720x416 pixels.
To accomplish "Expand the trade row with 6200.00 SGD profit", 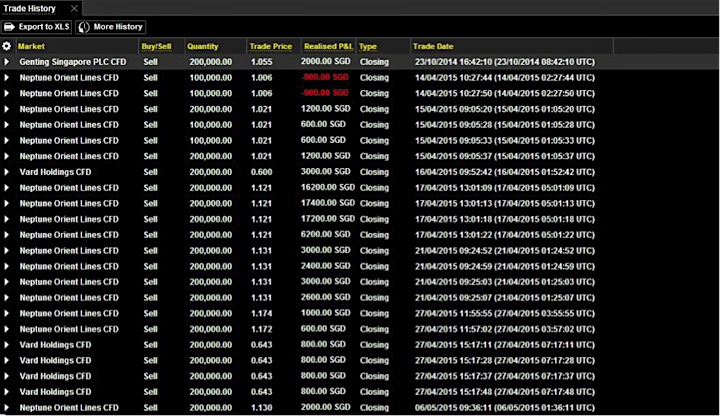I will point(6,235).
